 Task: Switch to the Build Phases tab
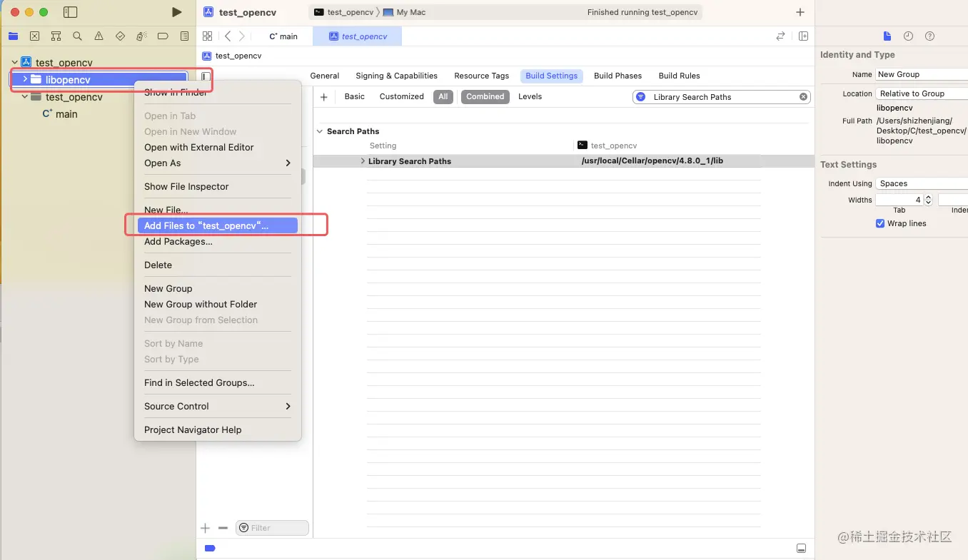618,76
